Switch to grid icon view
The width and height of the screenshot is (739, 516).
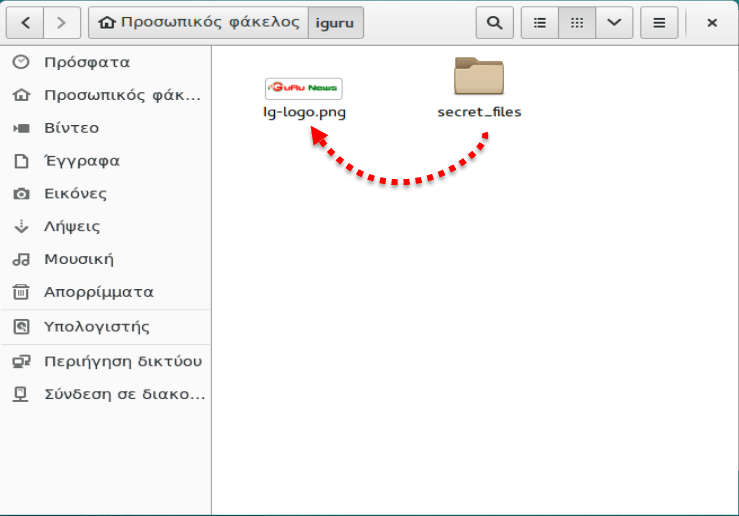click(577, 23)
